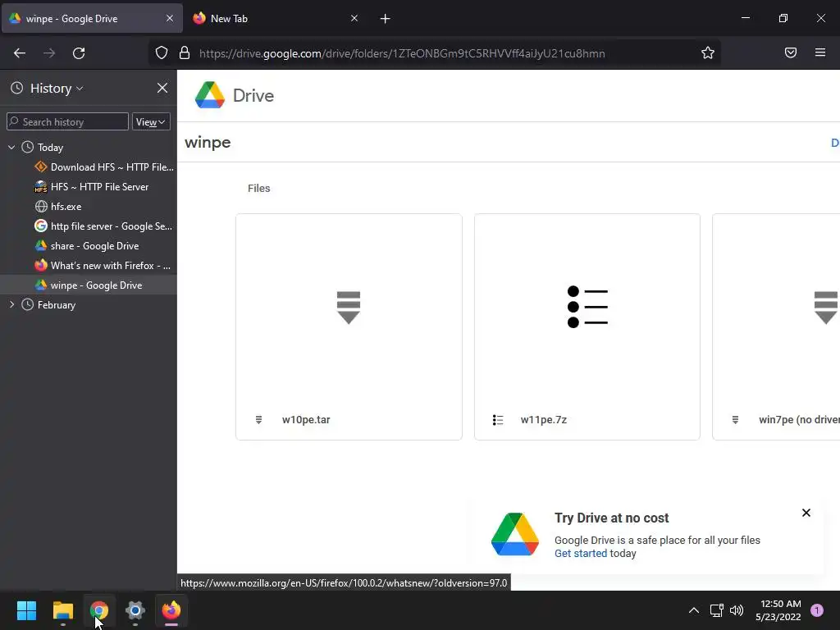Screen dimensions: 840x630
Task: Open http file server - Google Search entry
Action: tap(104, 226)
